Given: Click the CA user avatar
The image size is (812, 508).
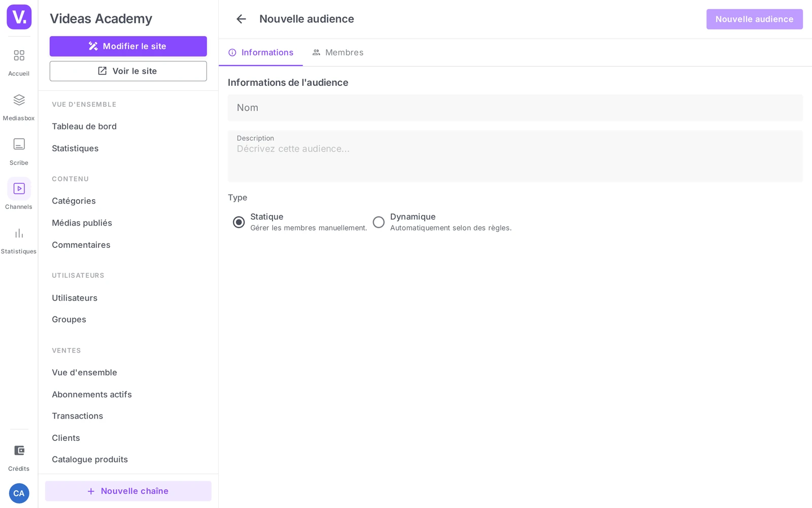Looking at the screenshot, I should (19, 493).
